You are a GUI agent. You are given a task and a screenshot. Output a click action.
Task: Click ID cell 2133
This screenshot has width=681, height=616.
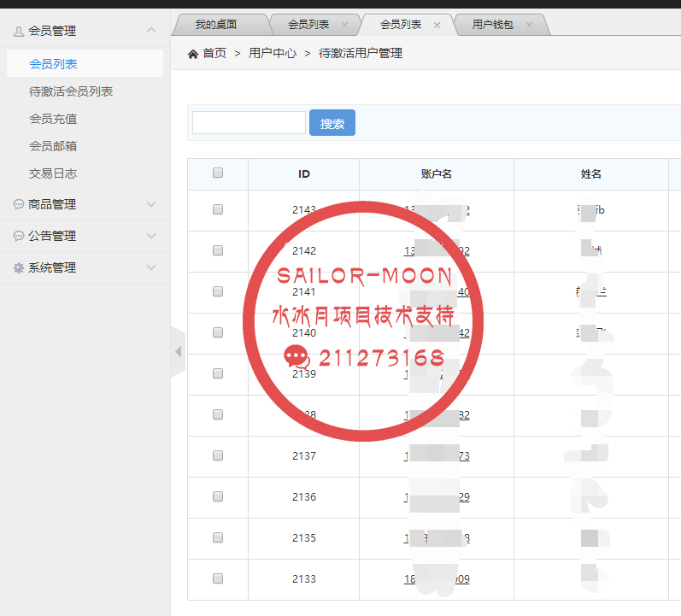tap(304, 579)
